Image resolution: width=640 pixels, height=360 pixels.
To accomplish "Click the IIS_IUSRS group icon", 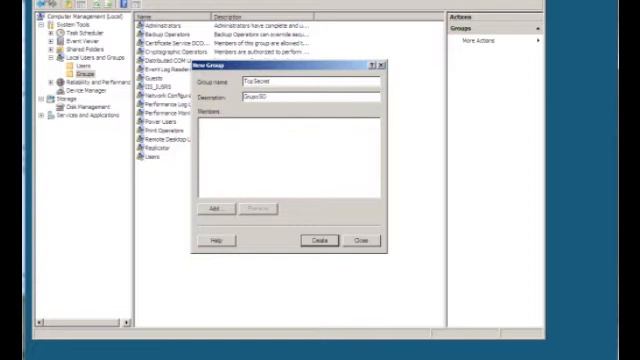I will tap(140, 87).
